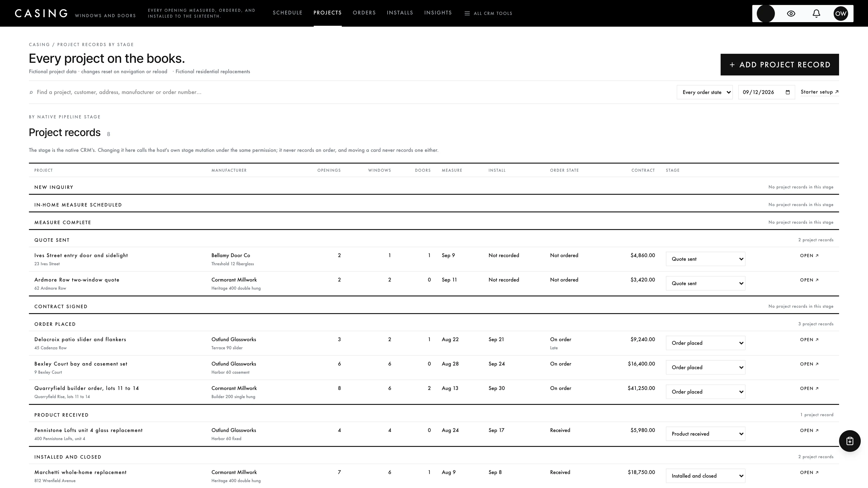This screenshot has width=868, height=488.
Task: Click the dark circle icon in header
Action: [x=766, y=14]
